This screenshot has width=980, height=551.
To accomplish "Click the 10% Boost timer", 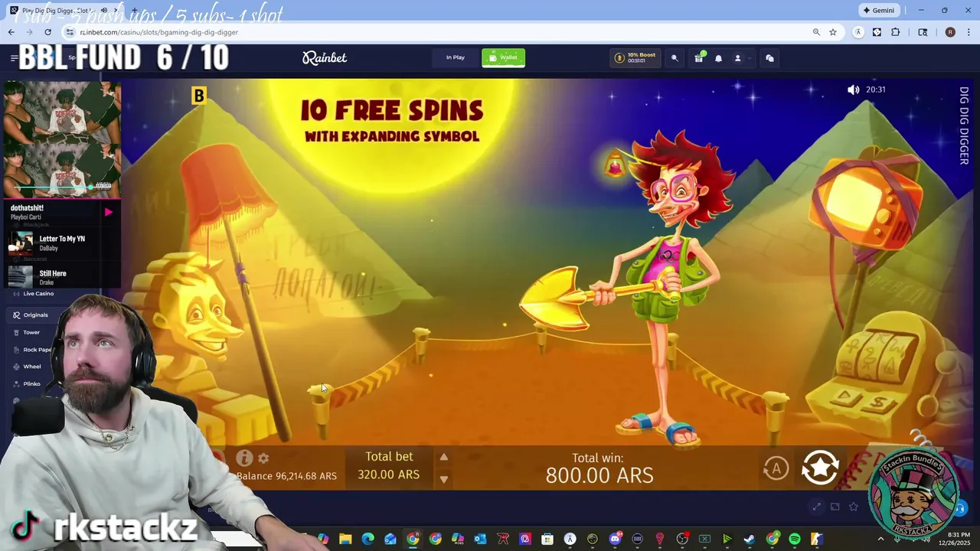I will click(635, 57).
